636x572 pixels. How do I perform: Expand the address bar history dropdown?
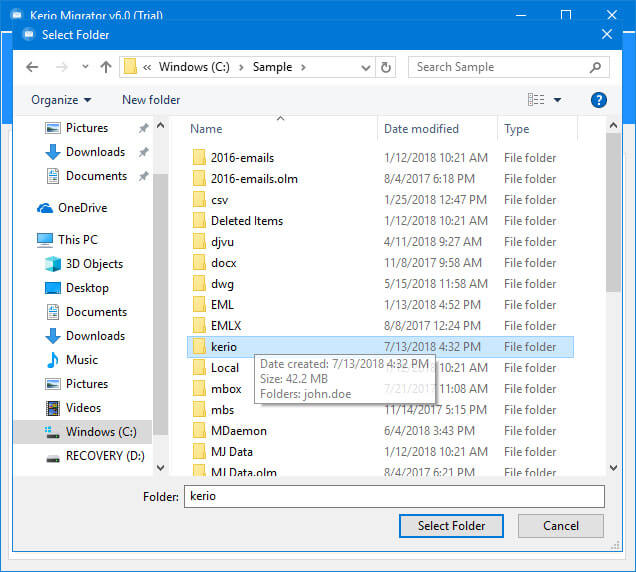point(365,67)
